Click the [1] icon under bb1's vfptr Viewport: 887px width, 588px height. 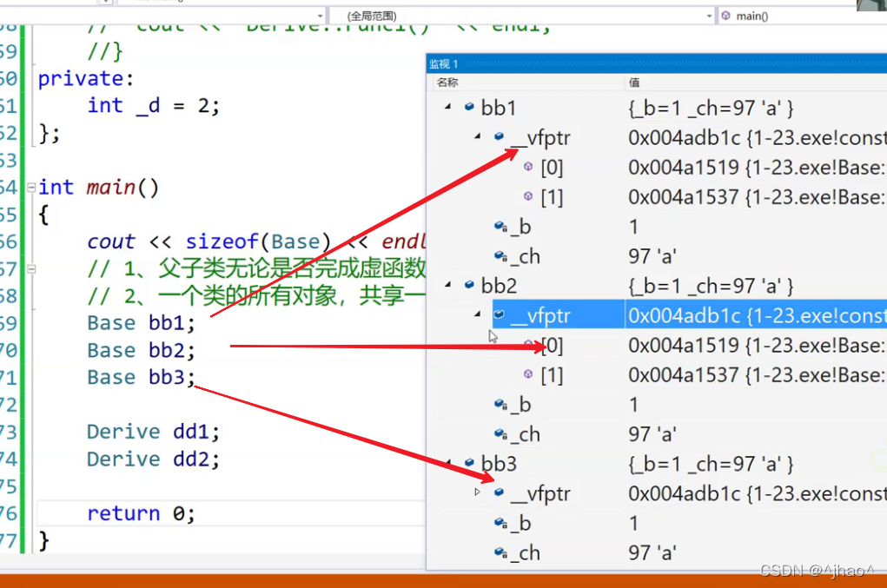click(x=528, y=195)
